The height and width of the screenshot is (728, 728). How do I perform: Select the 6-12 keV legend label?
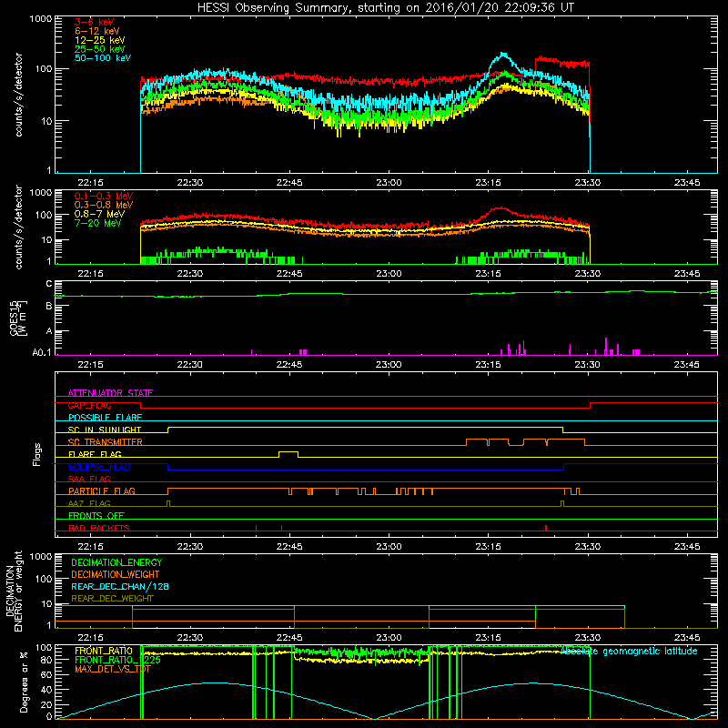[x=96, y=31]
